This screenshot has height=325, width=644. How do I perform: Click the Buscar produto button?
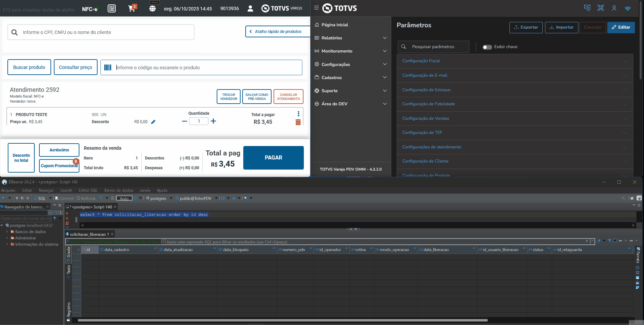pos(29,67)
